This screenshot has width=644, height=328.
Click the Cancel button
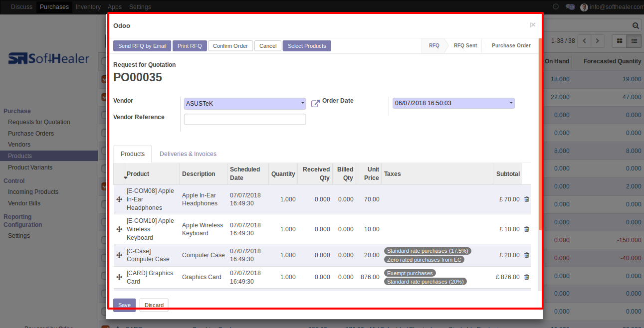coord(268,46)
